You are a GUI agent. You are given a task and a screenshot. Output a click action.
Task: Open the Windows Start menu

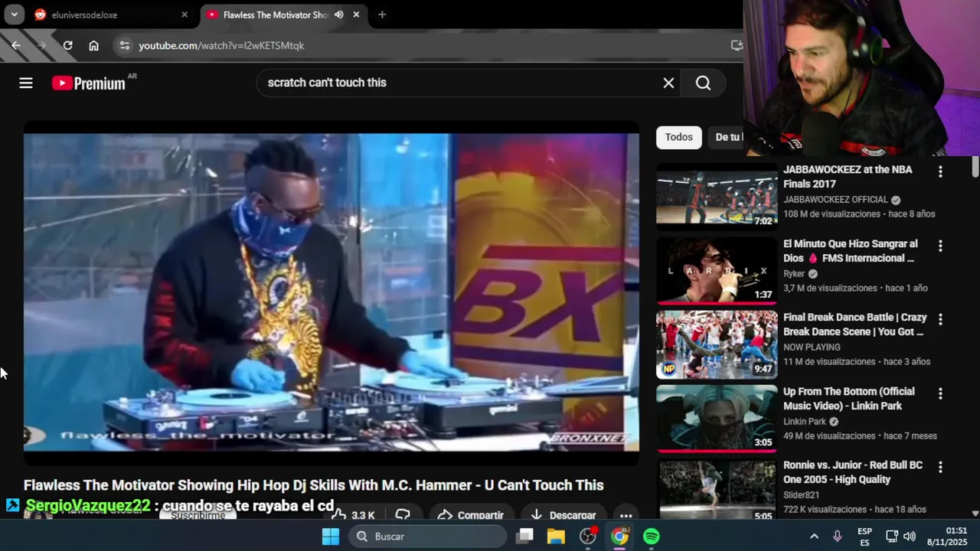tap(331, 536)
